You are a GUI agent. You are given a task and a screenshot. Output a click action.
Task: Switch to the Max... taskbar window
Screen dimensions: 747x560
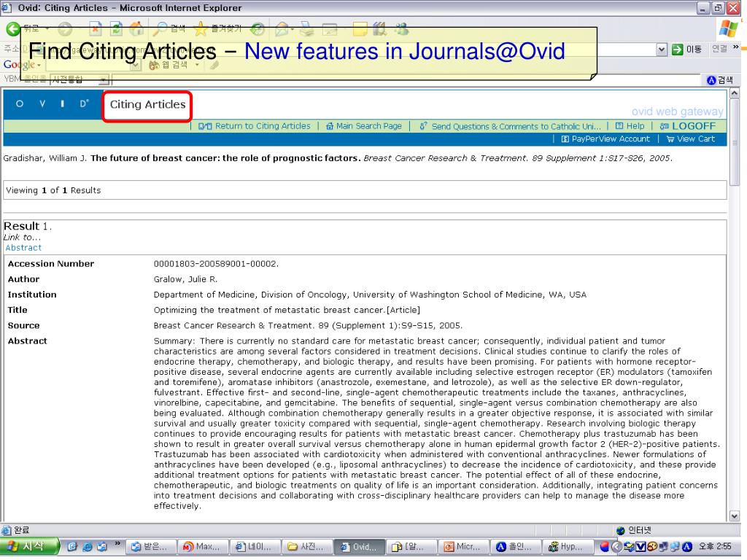202,547
